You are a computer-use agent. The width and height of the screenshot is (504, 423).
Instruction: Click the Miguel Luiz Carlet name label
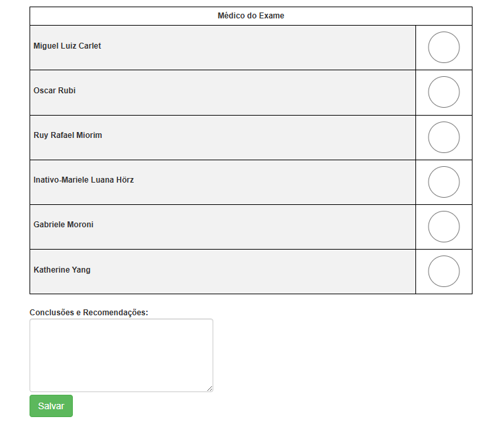67,46
